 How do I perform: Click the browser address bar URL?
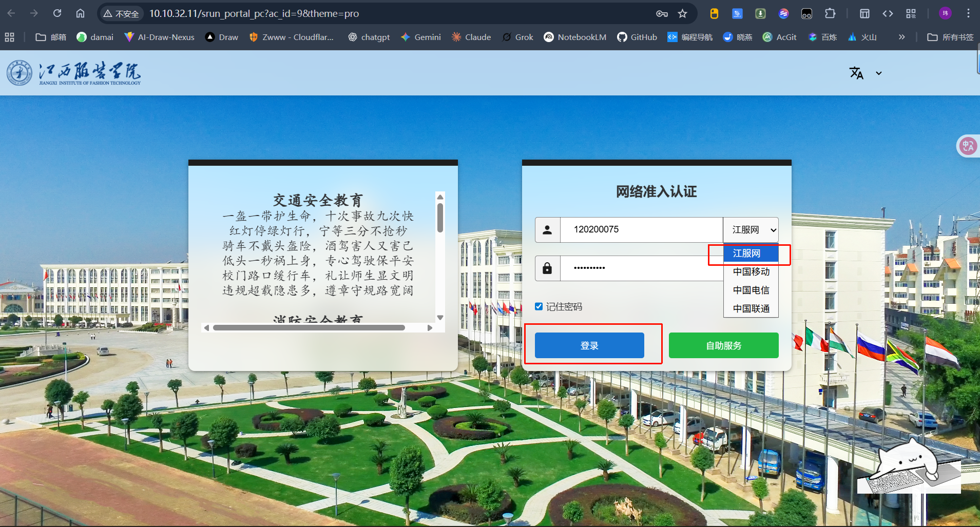click(x=254, y=13)
